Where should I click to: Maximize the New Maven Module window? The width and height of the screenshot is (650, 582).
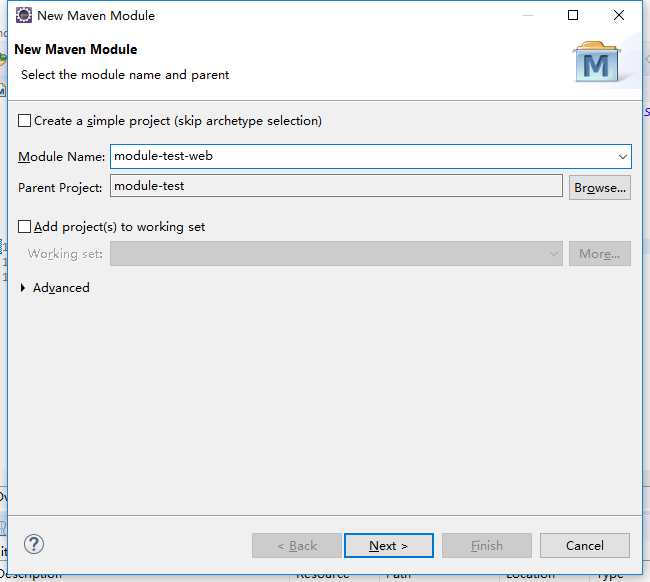point(573,15)
